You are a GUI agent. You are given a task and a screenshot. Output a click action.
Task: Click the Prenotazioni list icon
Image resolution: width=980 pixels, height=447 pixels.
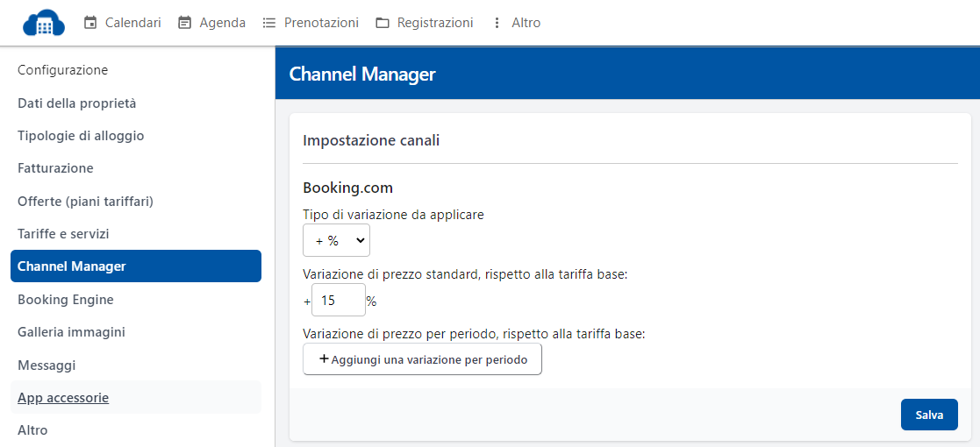(269, 23)
